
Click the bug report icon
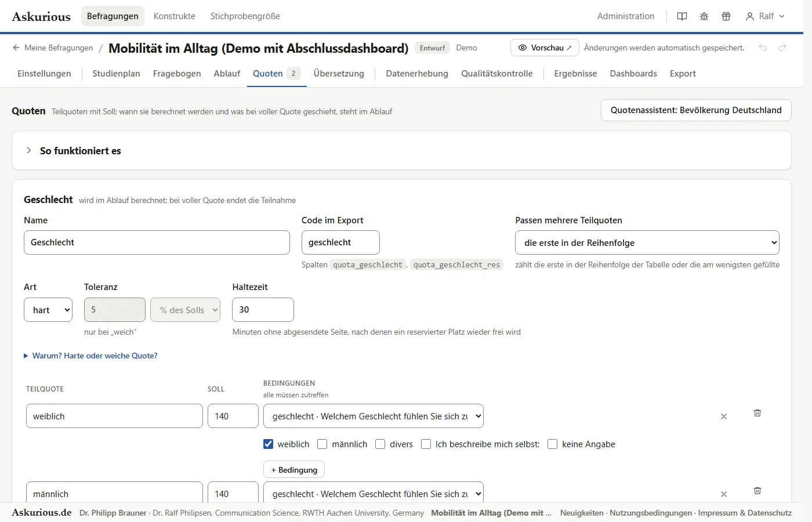[704, 16]
